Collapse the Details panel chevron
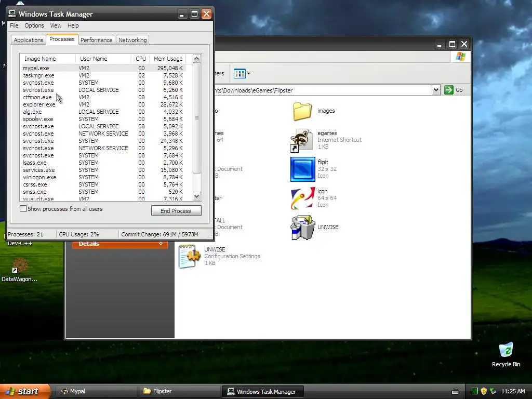 161,244
